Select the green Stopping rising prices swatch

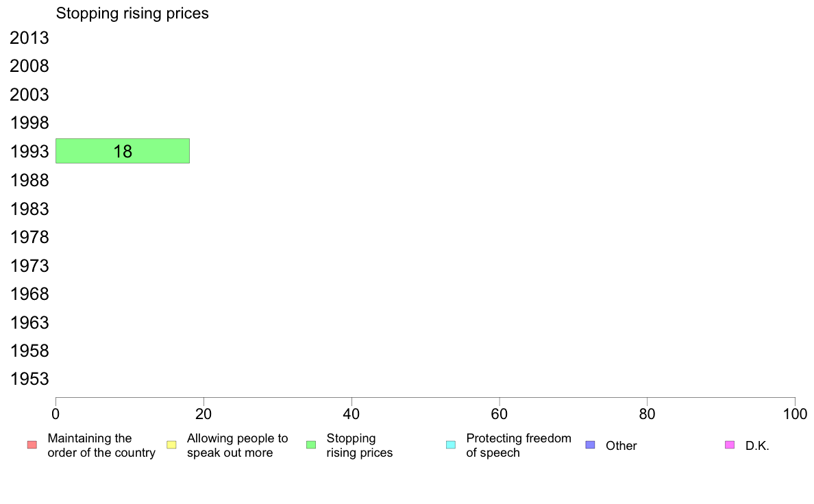[311, 445]
